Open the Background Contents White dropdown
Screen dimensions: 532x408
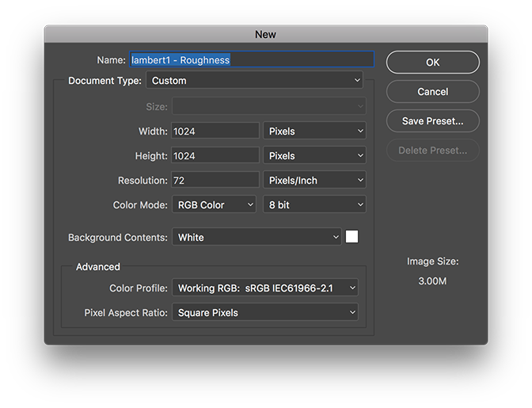pyautogui.click(x=256, y=238)
